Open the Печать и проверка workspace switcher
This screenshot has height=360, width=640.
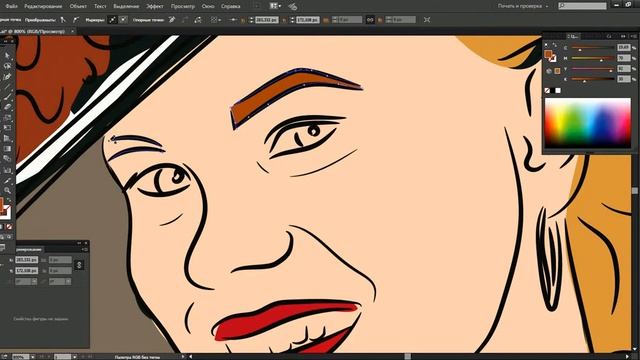point(523,6)
